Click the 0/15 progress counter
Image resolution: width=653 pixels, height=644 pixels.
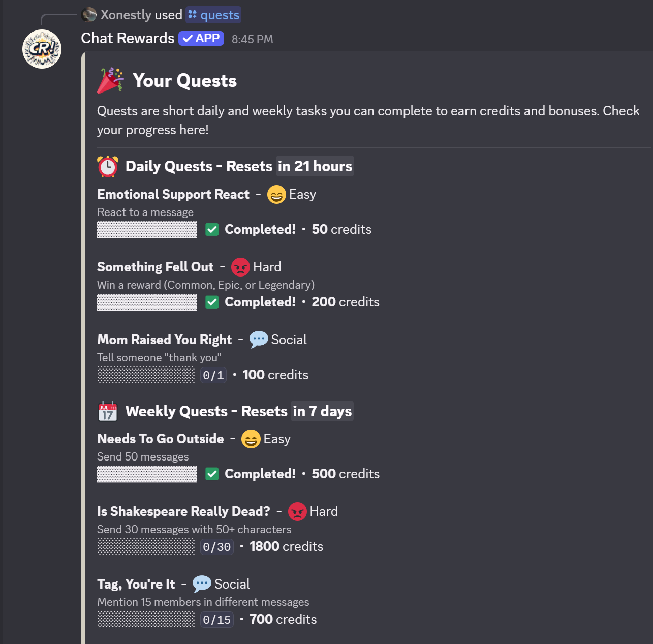point(216,620)
